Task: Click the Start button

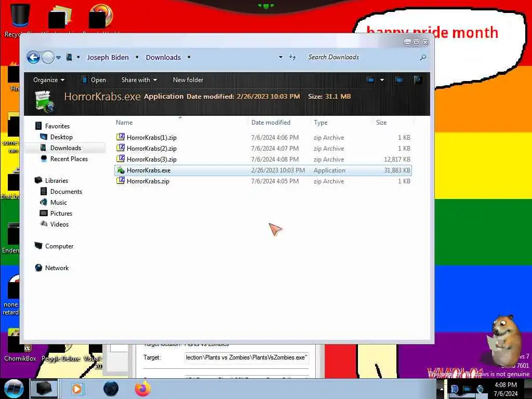Action: click(x=14, y=389)
